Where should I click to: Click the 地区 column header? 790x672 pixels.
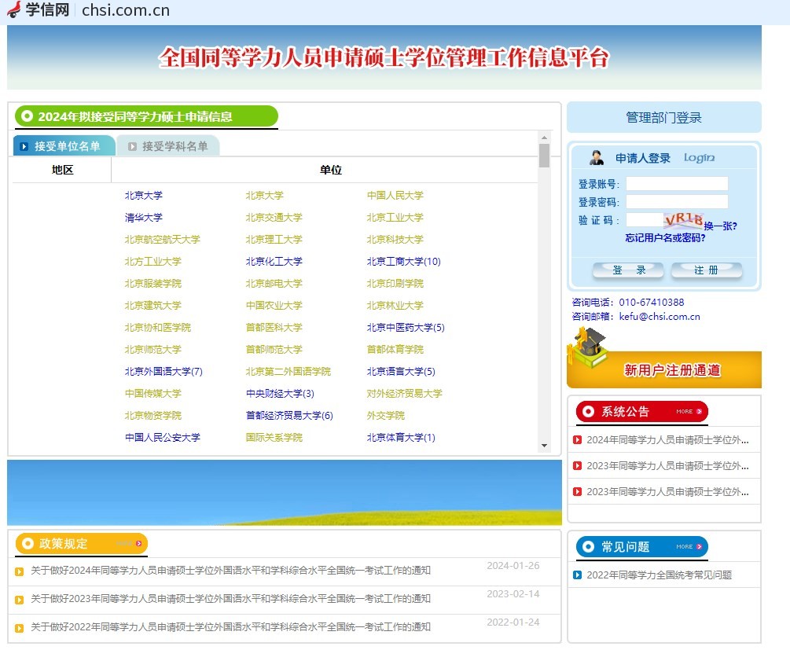[x=62, y=170]
